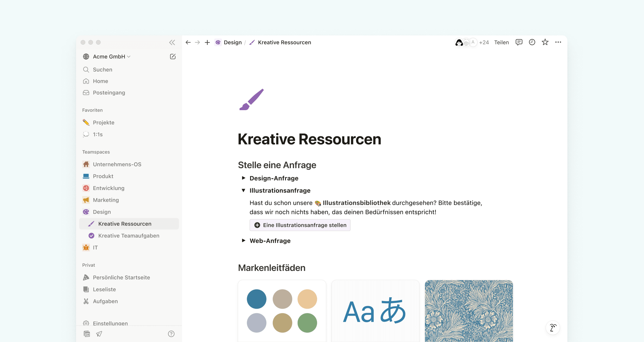Click the new page compose icon
This screenshot has width=644, height=342.
(173, 56)
